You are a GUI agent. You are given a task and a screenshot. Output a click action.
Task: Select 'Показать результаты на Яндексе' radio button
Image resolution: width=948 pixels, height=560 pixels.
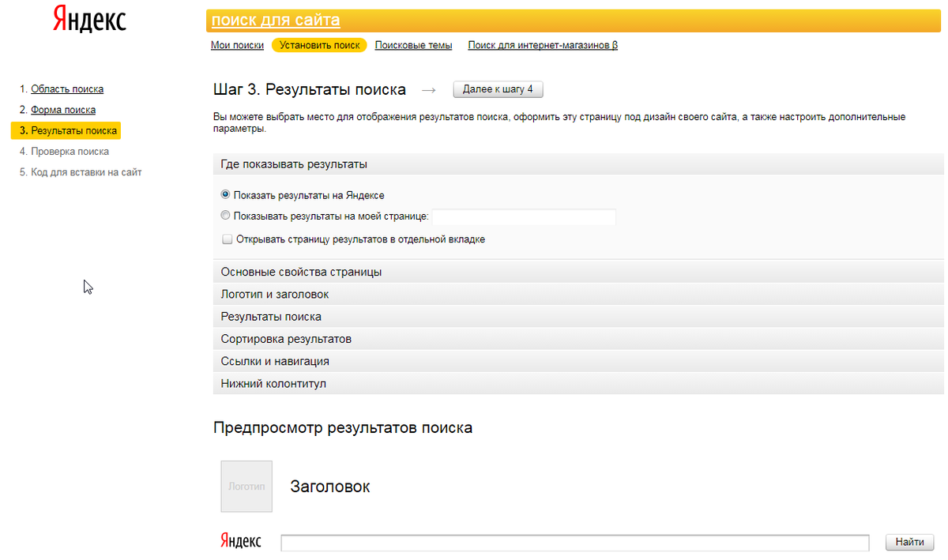226,194
